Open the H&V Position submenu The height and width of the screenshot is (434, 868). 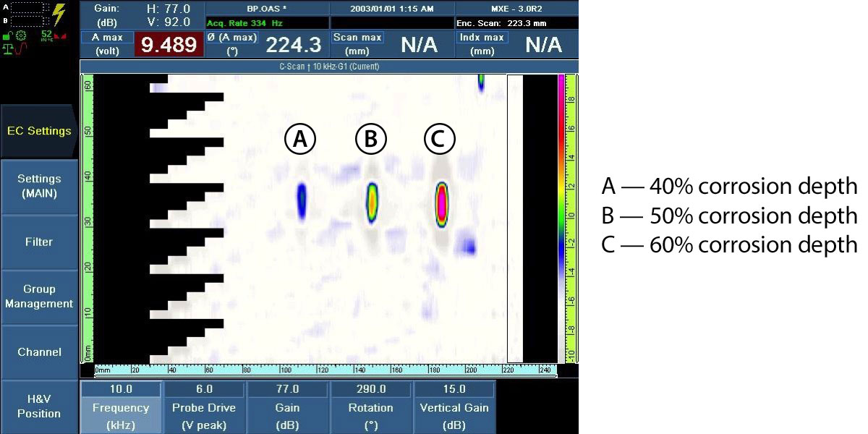coord(38,407)
